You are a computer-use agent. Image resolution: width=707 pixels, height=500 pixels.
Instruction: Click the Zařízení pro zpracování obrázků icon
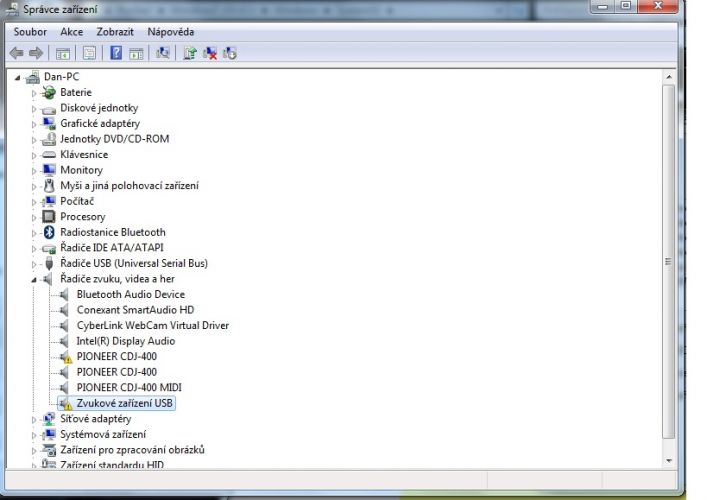click(x=49, y=450)
